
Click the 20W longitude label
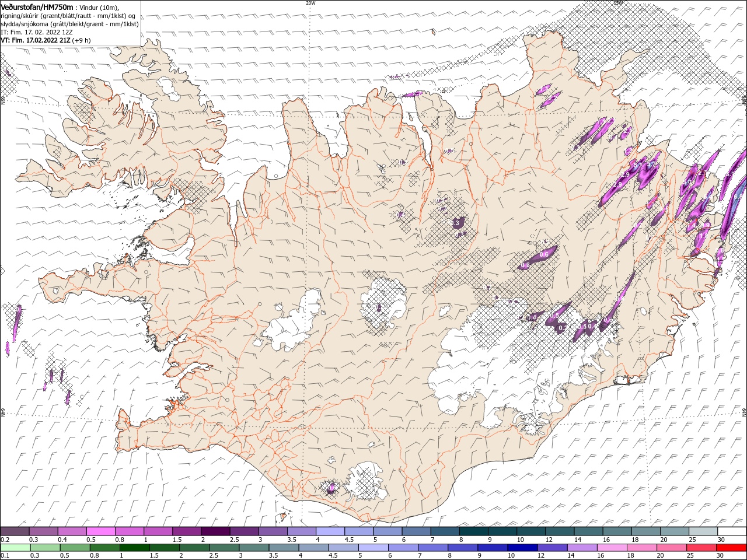click(310, 3)
